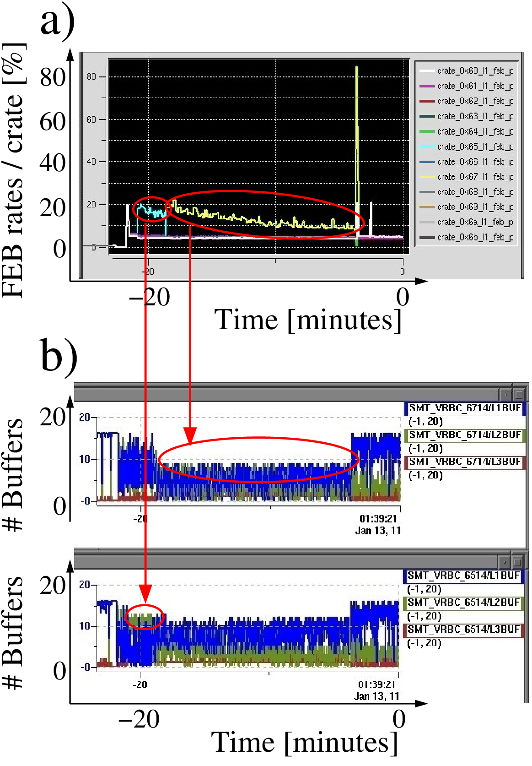This screenshot has width=532, height=766.
Task: Click the SMT_VRBC_6714/L3BUF channel label
Action: pyautogui.click(x=465, y=462)
